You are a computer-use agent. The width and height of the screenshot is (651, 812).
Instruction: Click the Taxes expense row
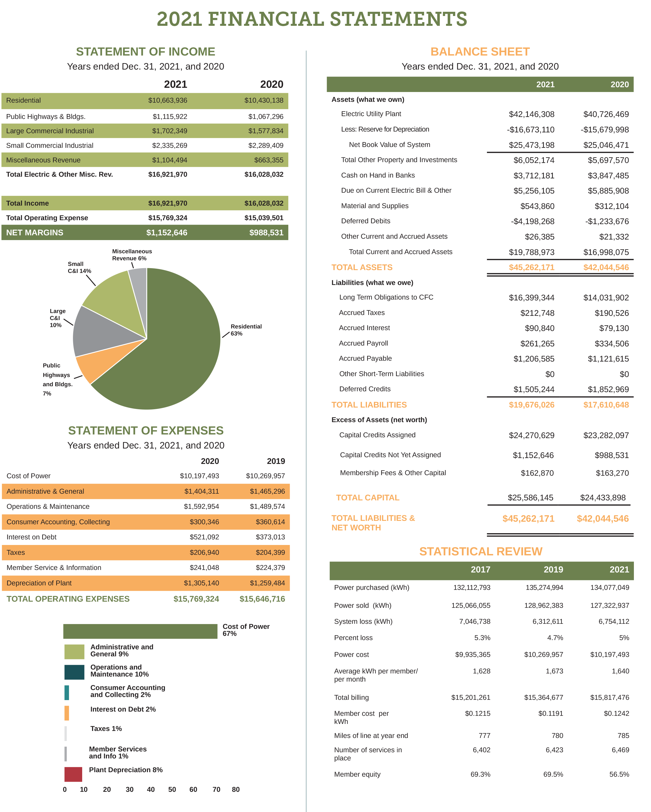[145, 553]
